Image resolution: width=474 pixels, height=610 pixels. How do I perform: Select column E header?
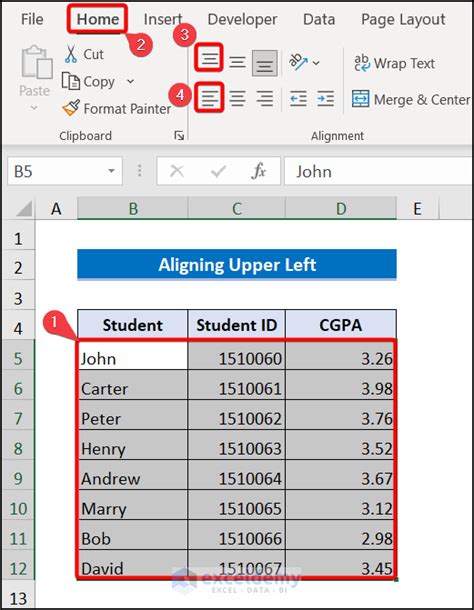(418, 209)
